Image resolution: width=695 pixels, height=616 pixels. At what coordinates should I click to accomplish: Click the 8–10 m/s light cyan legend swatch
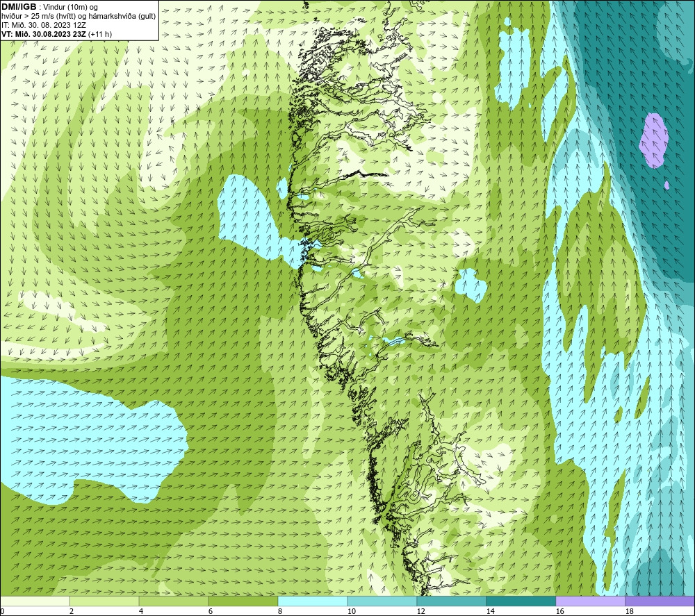tap(313, 601)
